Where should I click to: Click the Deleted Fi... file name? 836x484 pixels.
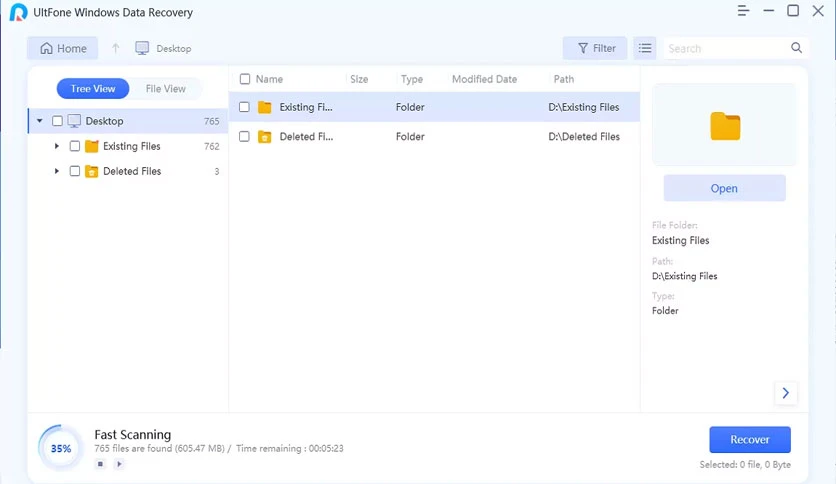(307, 137)
